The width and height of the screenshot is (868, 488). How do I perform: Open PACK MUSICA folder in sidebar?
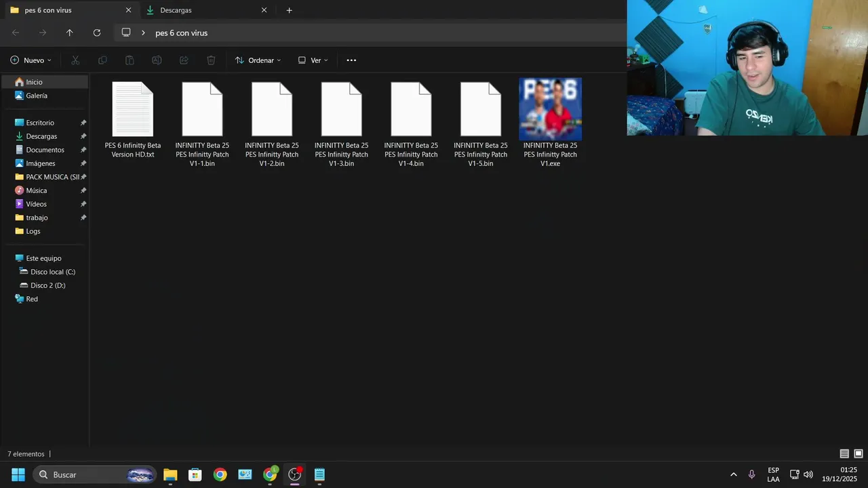click(x=45, y=177)
